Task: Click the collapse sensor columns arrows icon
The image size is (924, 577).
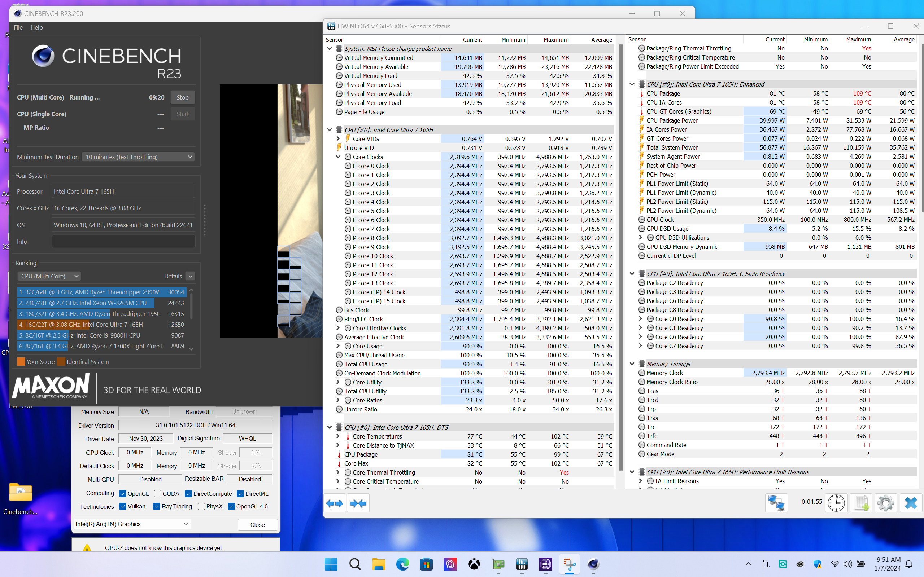Action: (358, 503)
